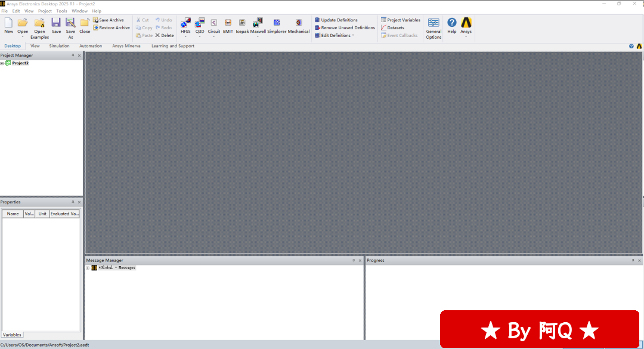Close the Progress panel
The image size is (644, 349).
[x=639, y=261]
